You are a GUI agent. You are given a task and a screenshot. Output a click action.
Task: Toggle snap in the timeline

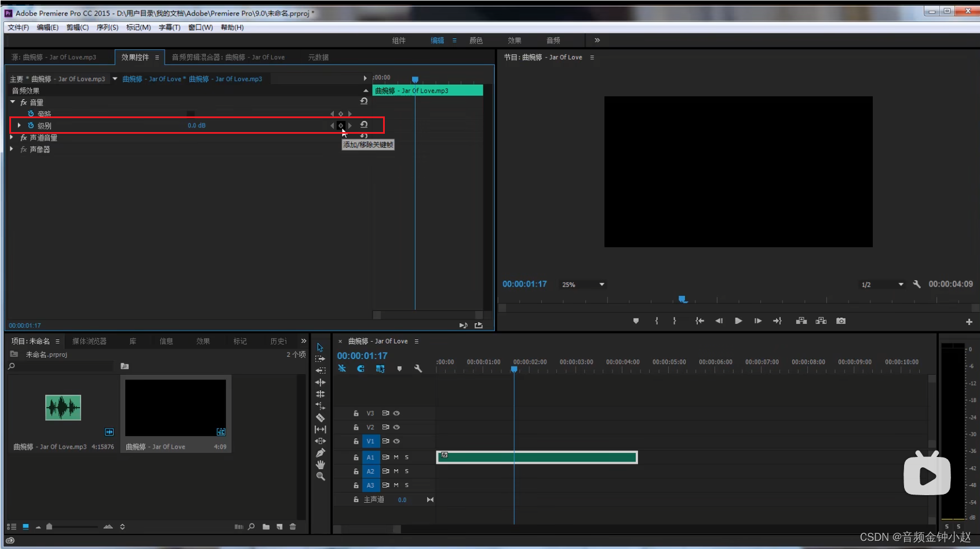pyautogui.click(x=360, y=368)
